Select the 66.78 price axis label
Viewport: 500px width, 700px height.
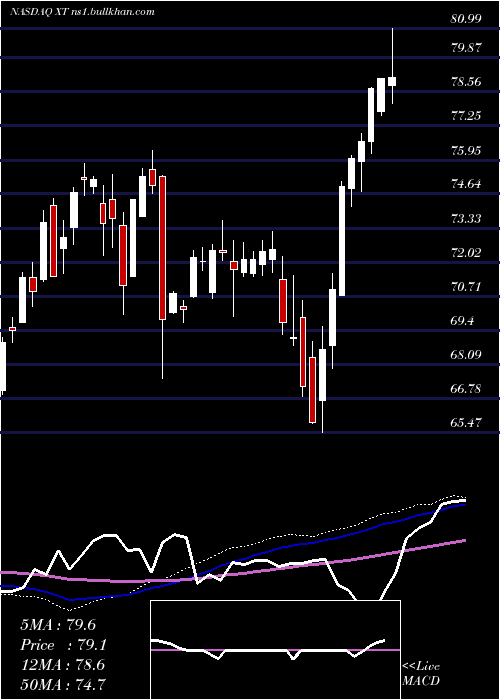click(467, 389)
